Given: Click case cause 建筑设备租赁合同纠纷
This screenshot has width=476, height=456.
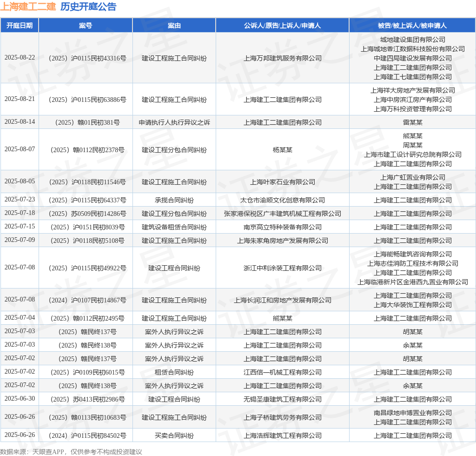Looking at the screenshot, I should tap(174, 227).
